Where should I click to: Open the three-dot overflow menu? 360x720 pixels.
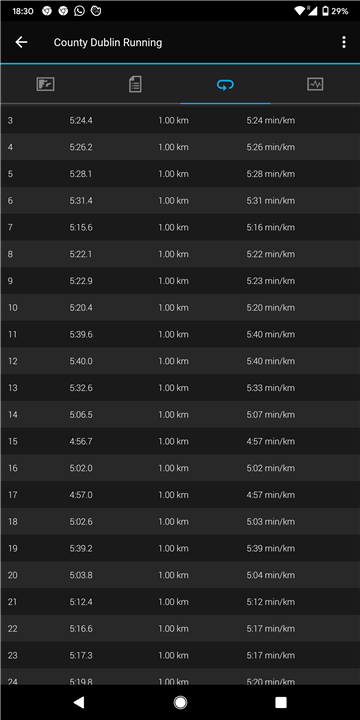tap(343, 43)
